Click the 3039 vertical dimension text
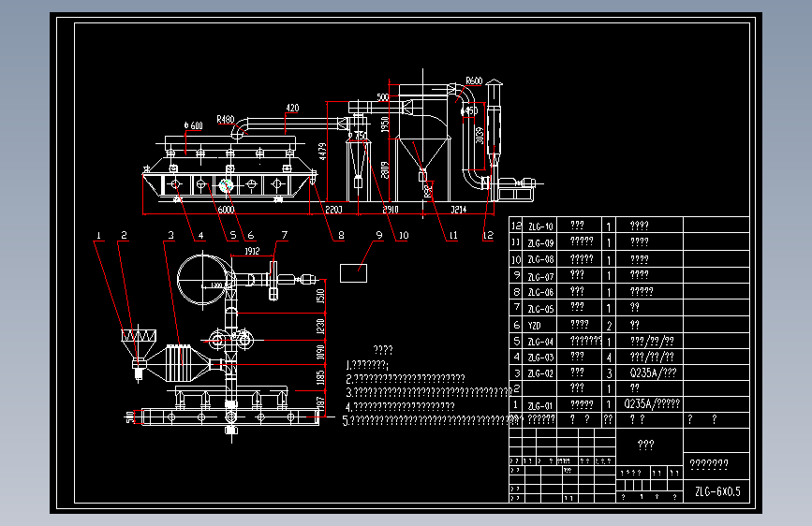 click(x=480, y=136)
